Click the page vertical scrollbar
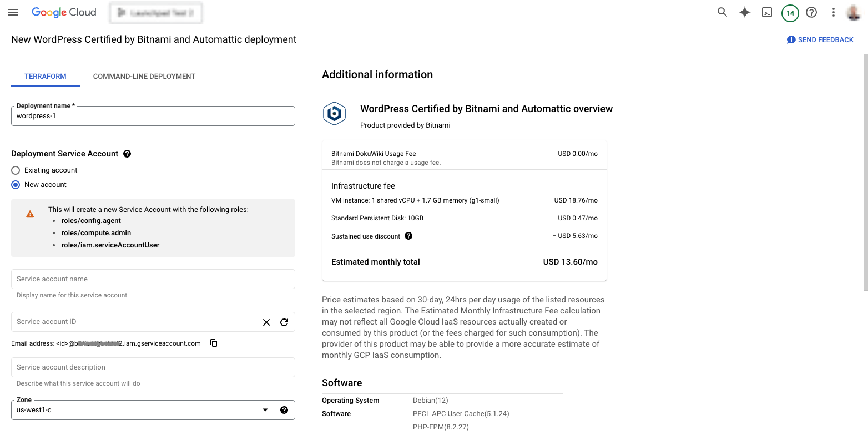The image size is (868, 435). point(865,172)
